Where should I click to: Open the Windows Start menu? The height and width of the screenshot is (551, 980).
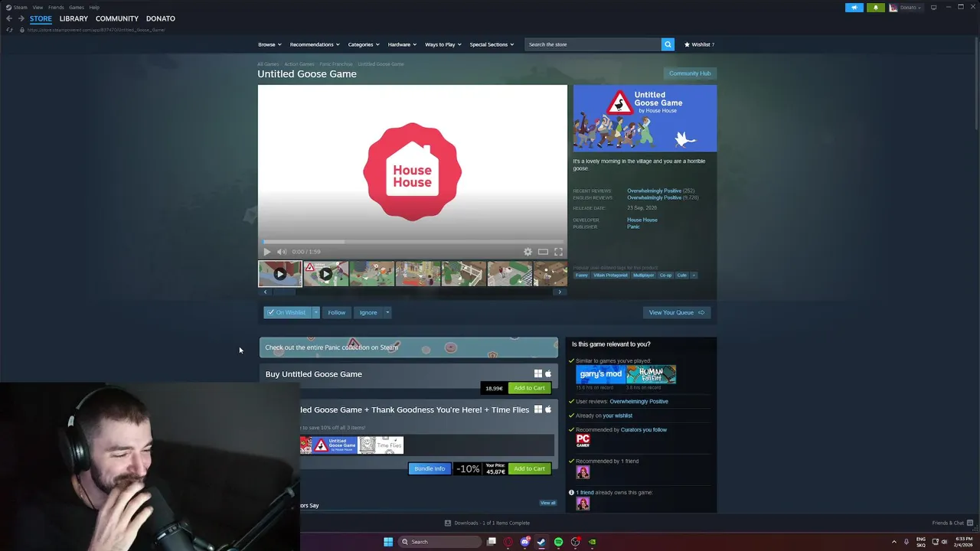(388, 542)
